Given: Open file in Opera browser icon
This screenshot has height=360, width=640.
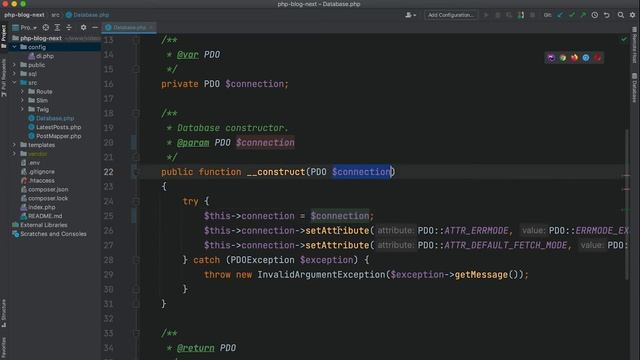Looking at the screenshot, I should (598, 58).
